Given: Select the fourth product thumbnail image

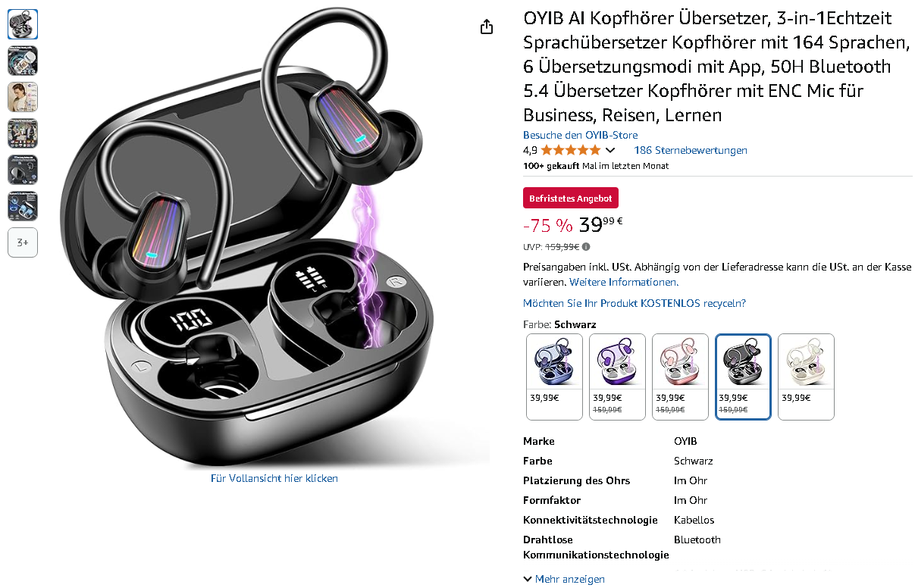Looking at the screenshot, I should click(23, 133).
